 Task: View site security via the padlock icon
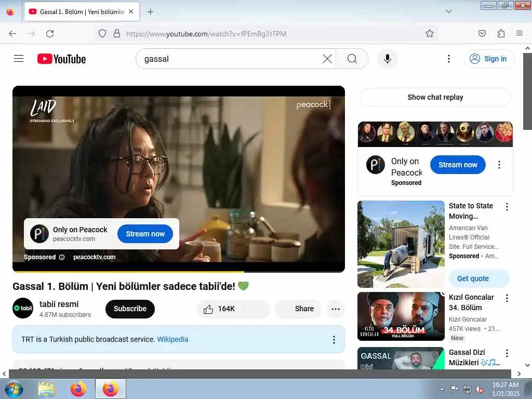click(x=117, y=33)
